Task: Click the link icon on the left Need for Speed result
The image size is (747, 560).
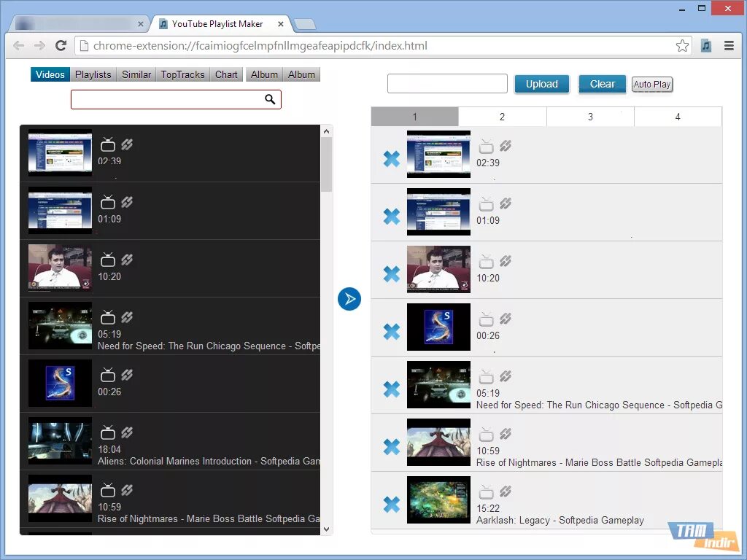Action: pyautogui.click(x=127, y=317)
